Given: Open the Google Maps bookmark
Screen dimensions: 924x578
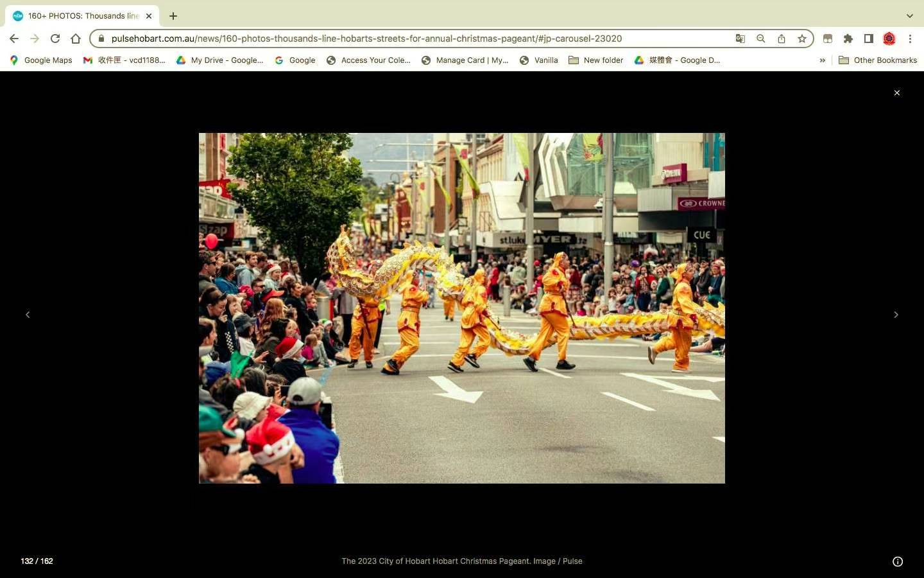Looking at the screenshot, I should 41,60.
